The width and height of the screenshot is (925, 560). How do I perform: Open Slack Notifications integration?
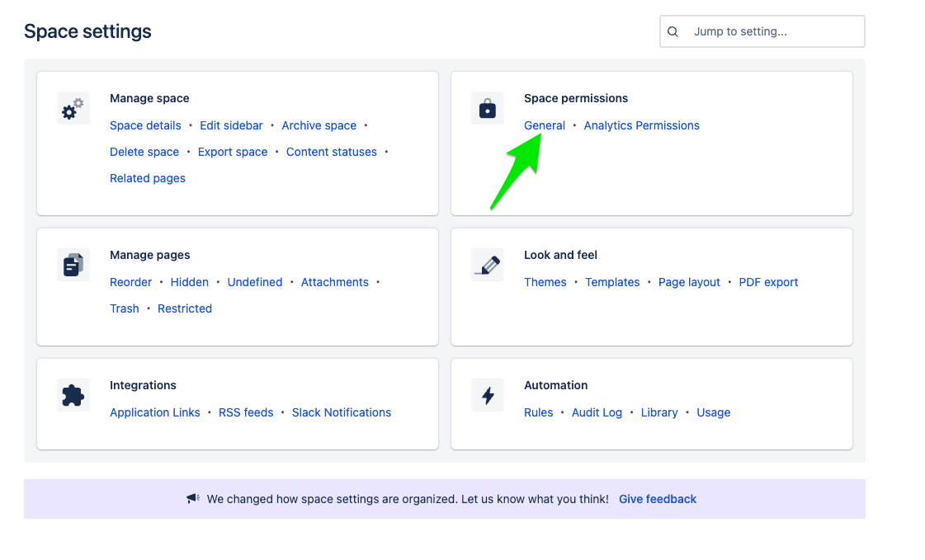pos(342,412)
